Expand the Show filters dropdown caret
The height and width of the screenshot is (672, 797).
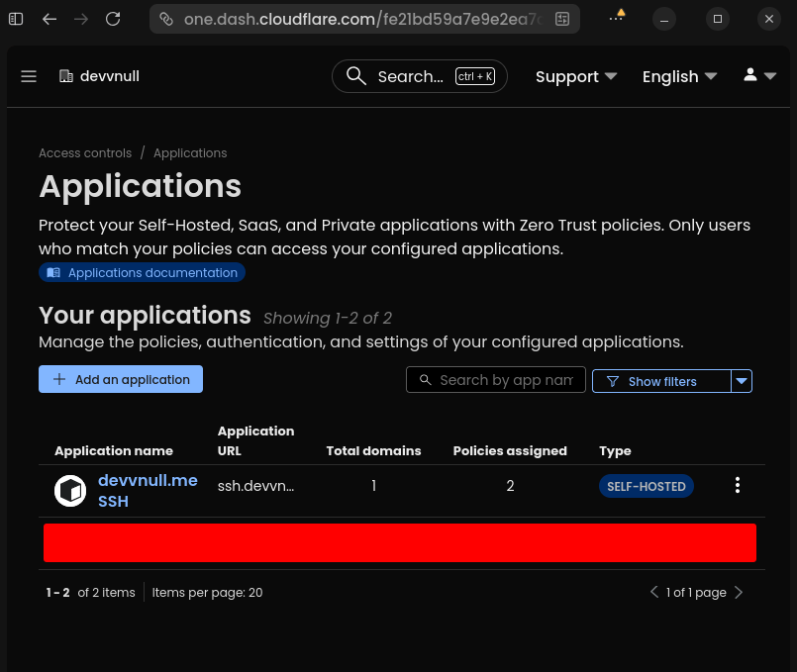[741, 381]
